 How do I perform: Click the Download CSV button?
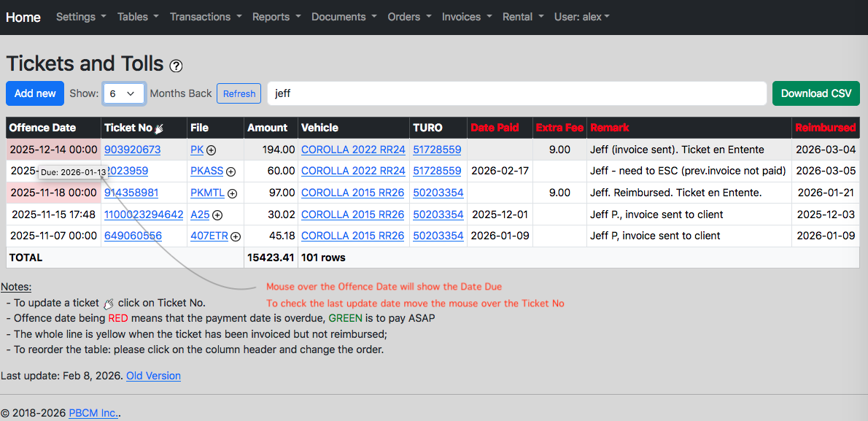(x=816, y=93)
